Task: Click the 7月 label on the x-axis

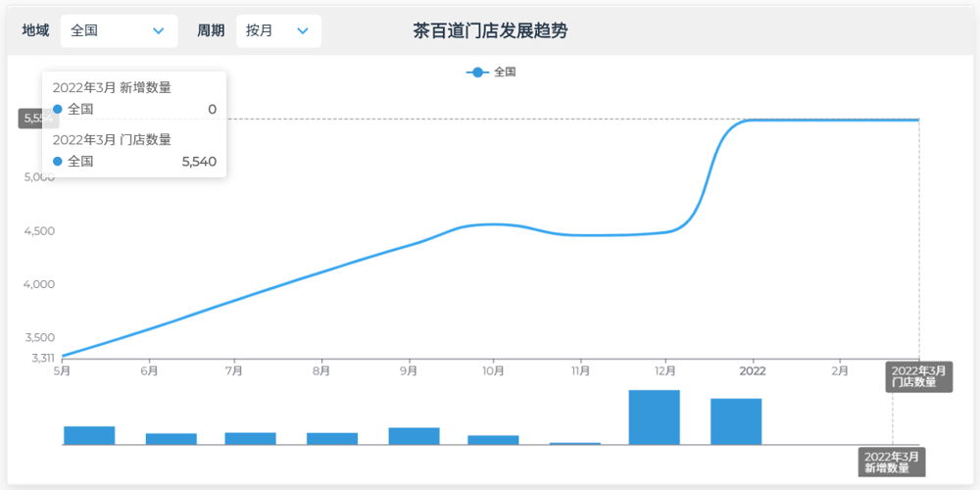Action: click(x=234, y=370)
